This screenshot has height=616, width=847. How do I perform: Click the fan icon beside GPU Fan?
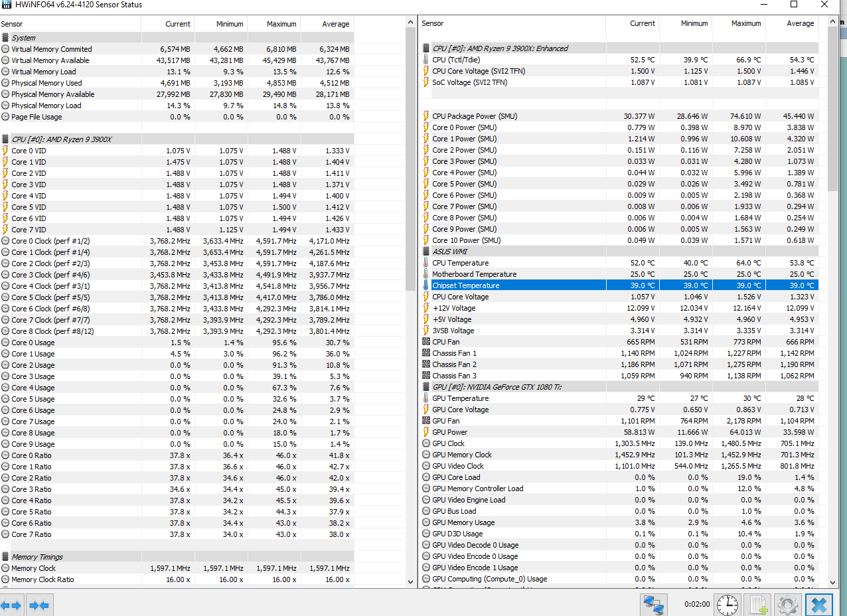point(426,421)
